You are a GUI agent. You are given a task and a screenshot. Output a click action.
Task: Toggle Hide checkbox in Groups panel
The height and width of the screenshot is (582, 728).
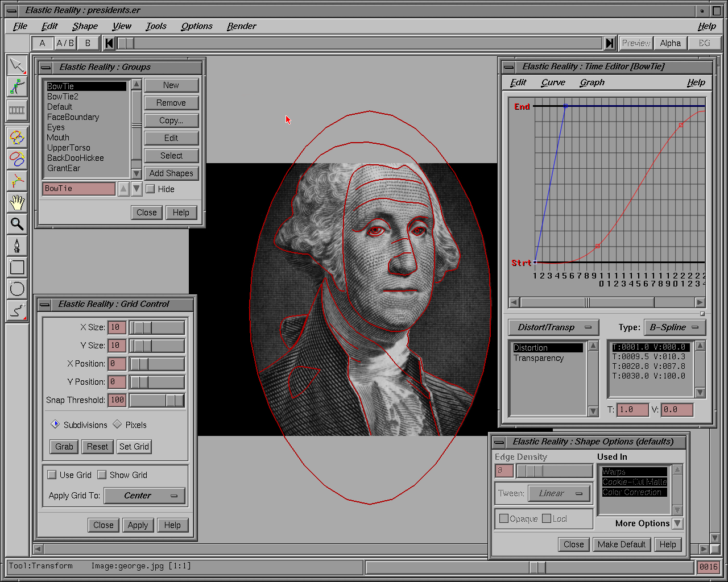[x=151, y=189]
